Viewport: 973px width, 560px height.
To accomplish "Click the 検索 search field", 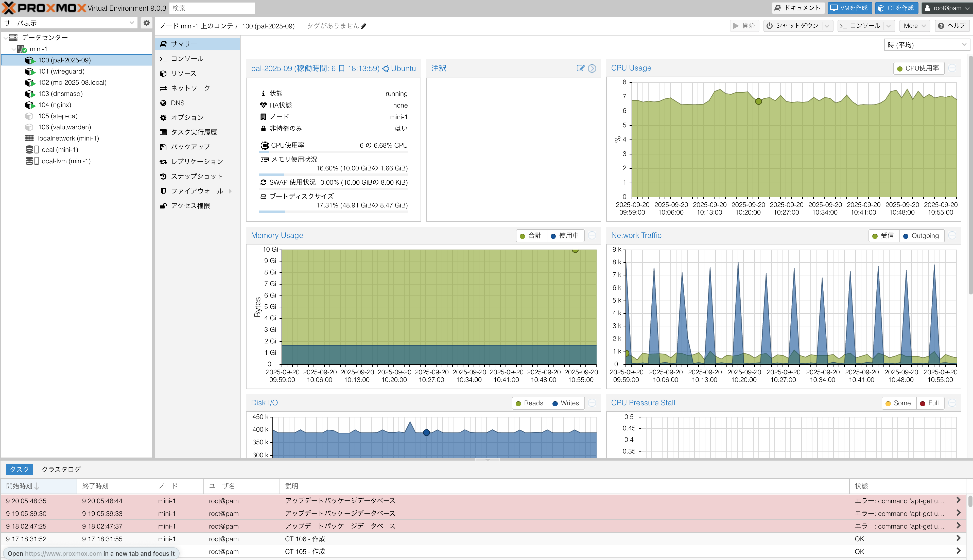I will (x=212, y=8).
